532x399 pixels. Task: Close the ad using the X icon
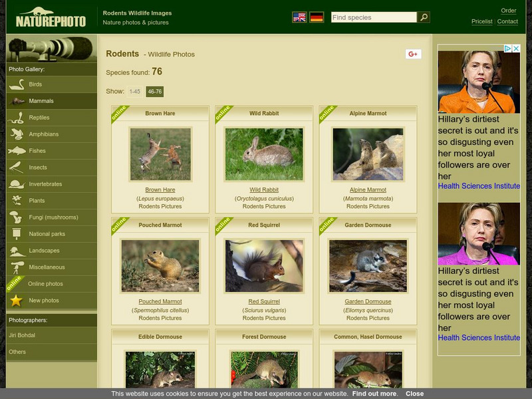(x=515, y=49)
